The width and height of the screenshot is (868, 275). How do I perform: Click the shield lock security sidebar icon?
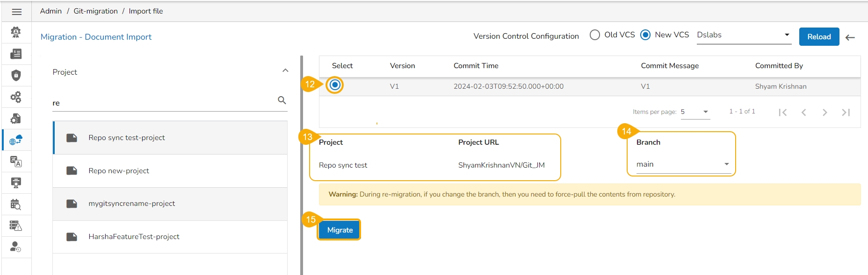pos(16,75)
